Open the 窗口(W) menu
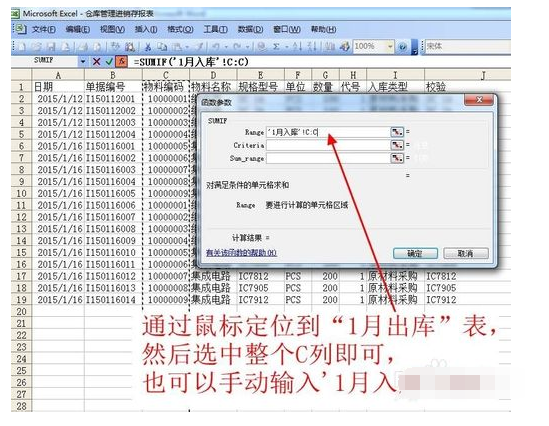 point(287,29)
